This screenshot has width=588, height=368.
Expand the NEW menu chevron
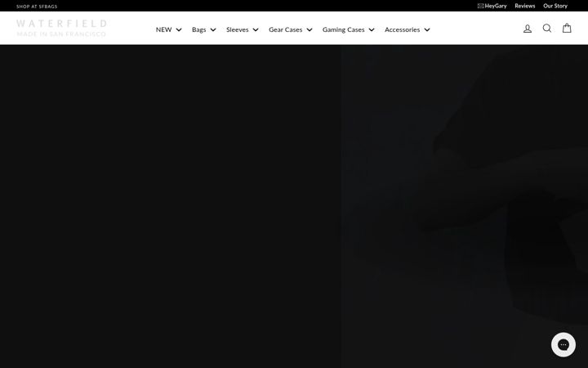pyautogui.click(x=179, y=29)
